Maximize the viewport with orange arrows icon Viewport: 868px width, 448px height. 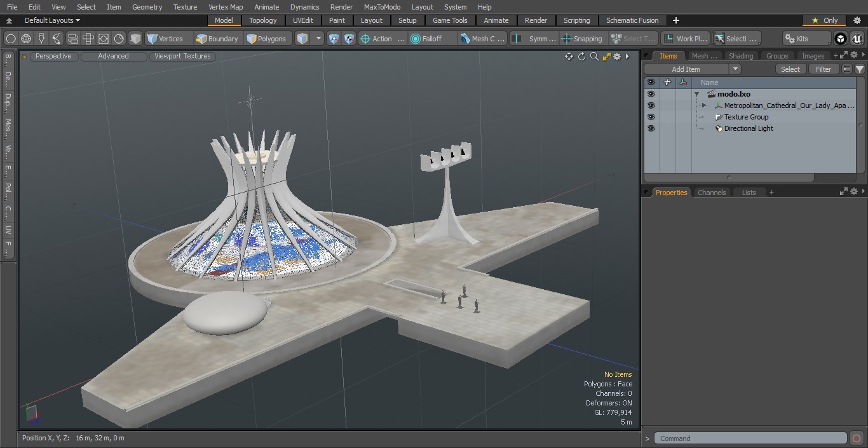[x=606, y=57]
